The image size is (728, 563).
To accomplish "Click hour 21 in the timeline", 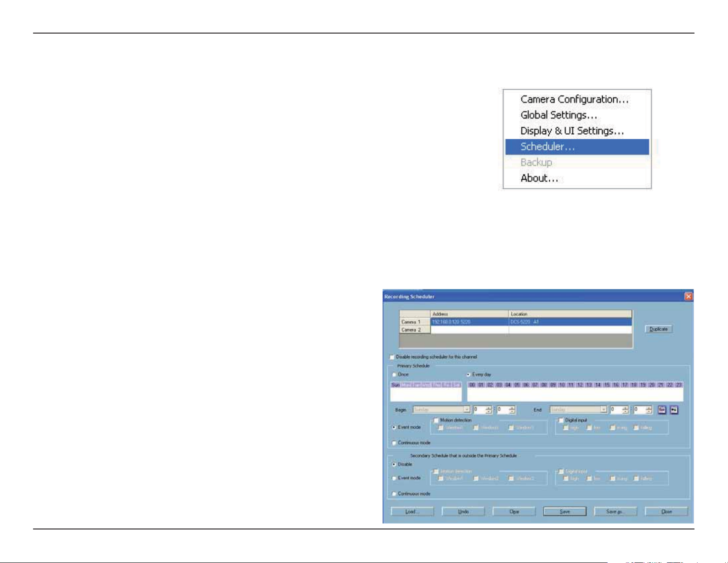I will click(x=660, y=385).
